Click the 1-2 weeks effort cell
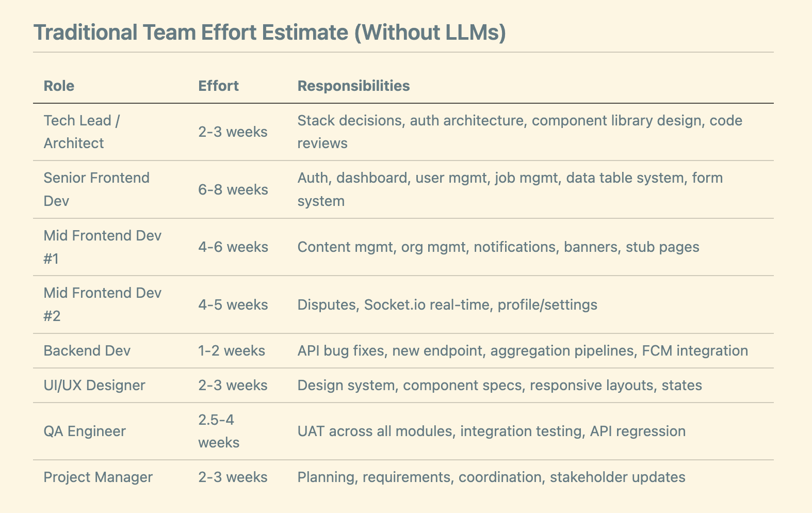The image size is (812, 513). click(x=232, y=351)
